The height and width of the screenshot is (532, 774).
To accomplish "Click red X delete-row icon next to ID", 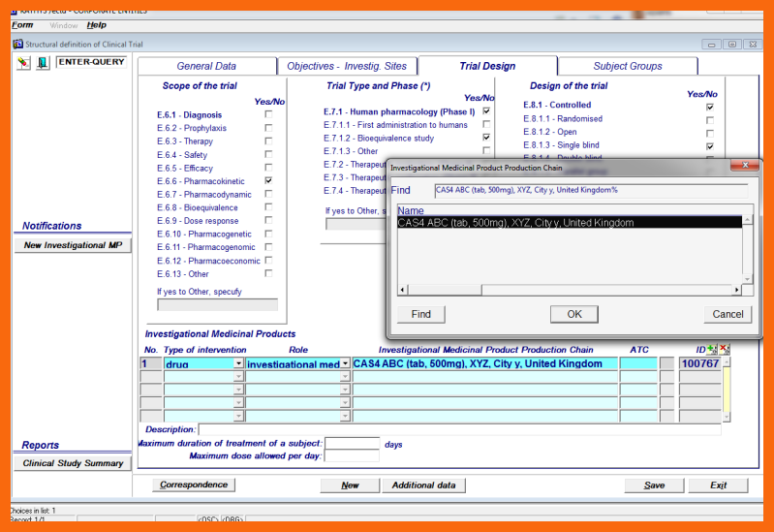I will [724, 349].
